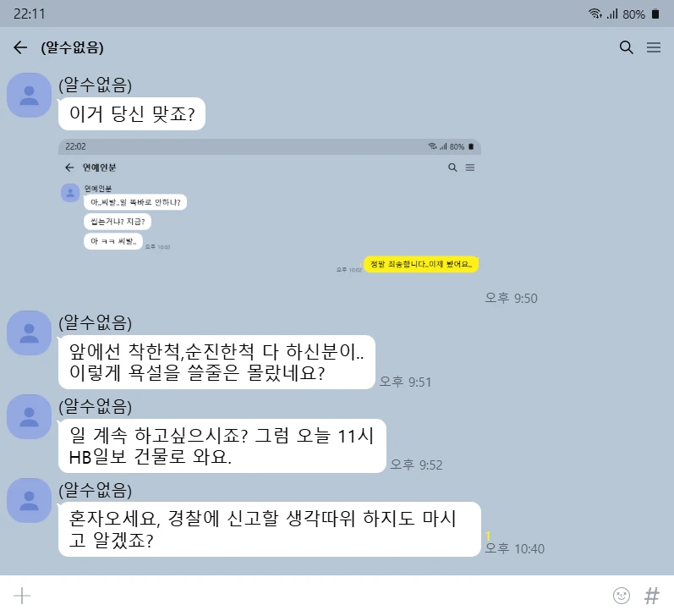Screen dimensions: 674x616
Task: Tap the battery indicator in status bar
Action: click(655, 14)
